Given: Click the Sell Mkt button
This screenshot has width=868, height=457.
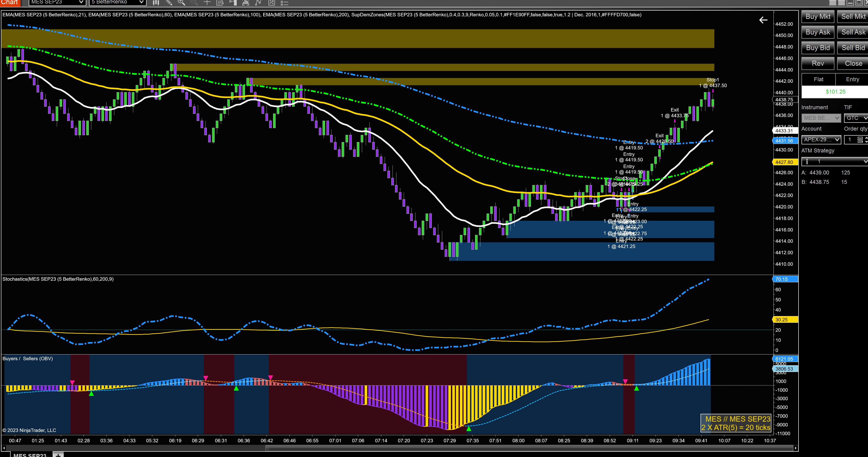Looking at the screenshot, I should click(x=853, y=17).
